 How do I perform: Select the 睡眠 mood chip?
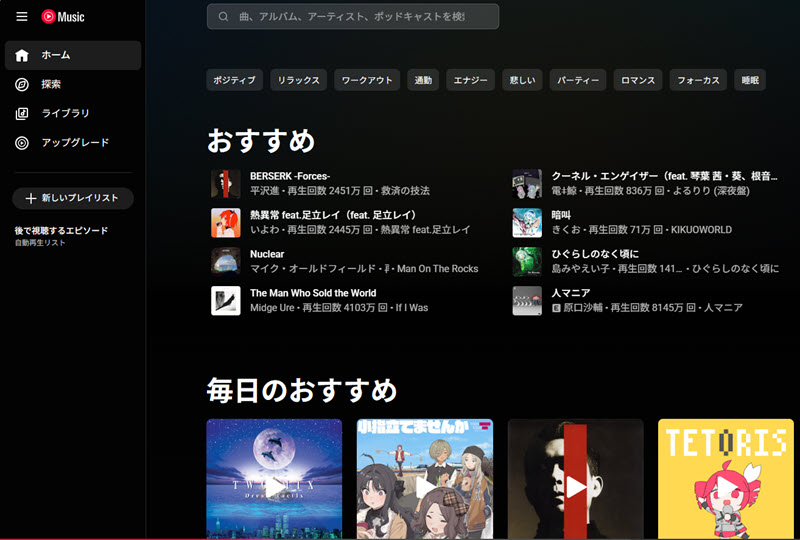click(x=750, y=80)
